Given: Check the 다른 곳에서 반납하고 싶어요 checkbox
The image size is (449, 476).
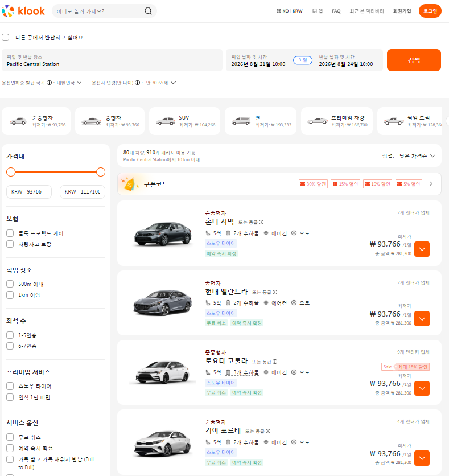Looking at the screenshot, I should pyautogui.click(x=6, y=38).
